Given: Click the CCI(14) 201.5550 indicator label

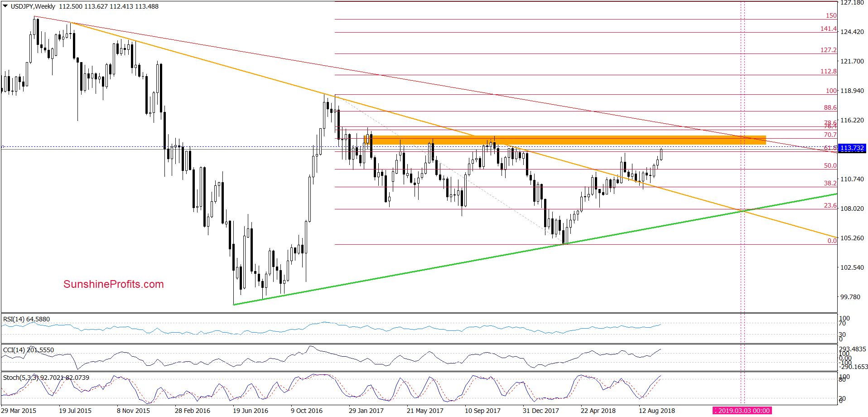Looking at the screenshot, I should coord(29,350).
